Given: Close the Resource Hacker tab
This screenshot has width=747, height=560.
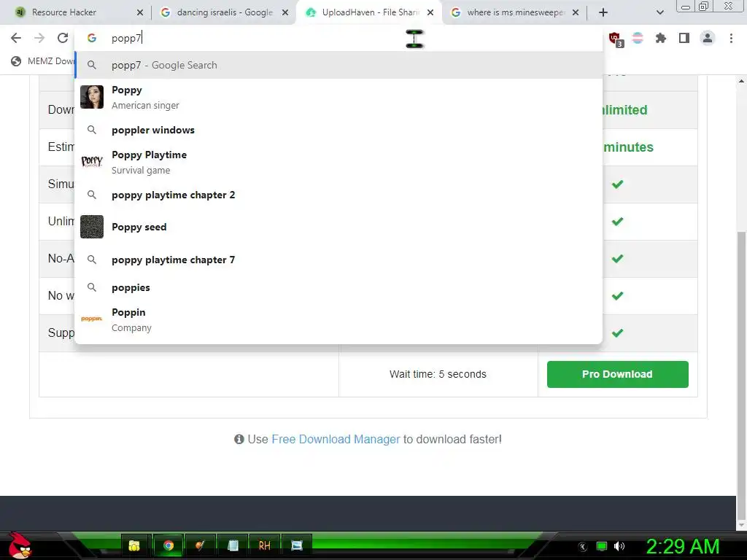Looking at the screenshot, I should [140, 12].
